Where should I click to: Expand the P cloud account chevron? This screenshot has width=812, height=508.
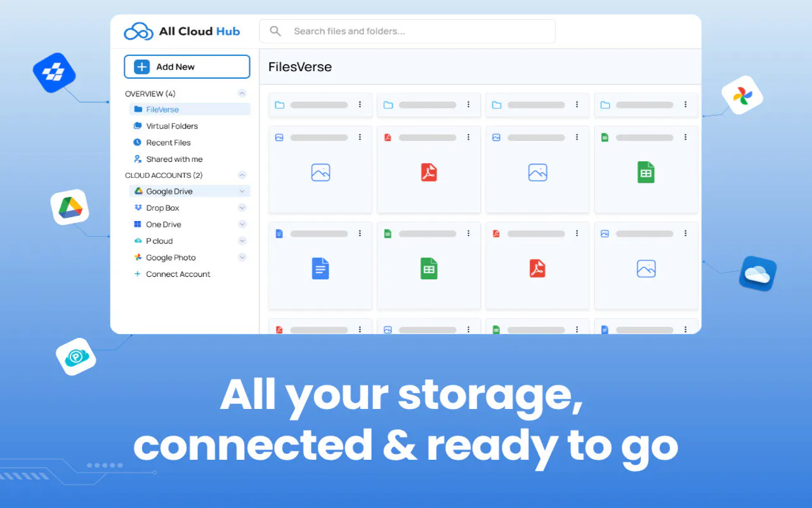click(x=242, y=241)
